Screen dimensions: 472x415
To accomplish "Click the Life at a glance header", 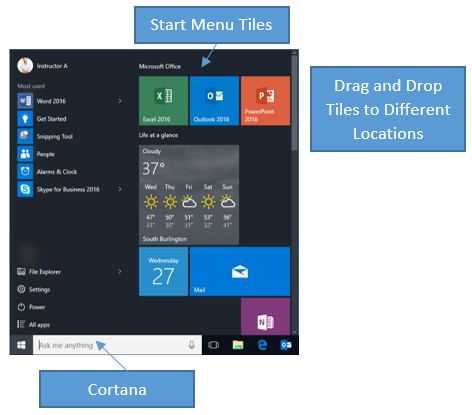I will click(x=158, y=135).
